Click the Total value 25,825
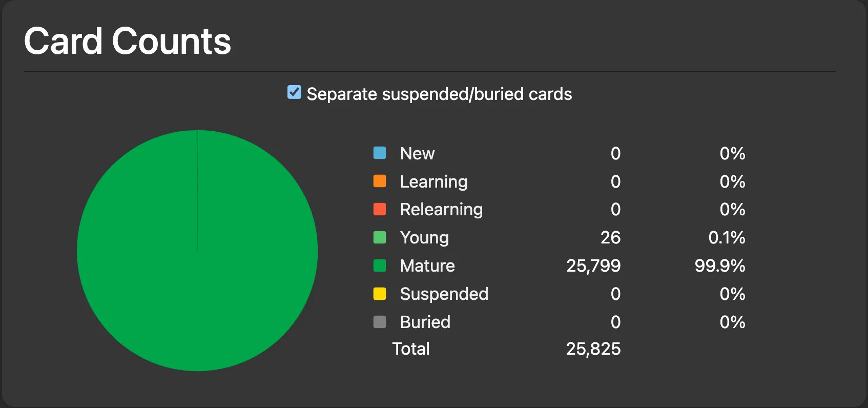 point(593,349)
